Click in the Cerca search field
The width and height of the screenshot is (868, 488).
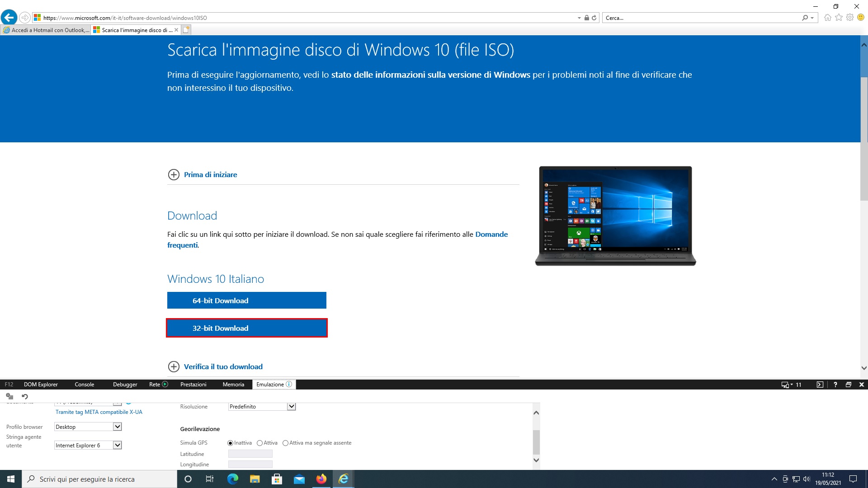pyautogui.click(x=701, y=18)
